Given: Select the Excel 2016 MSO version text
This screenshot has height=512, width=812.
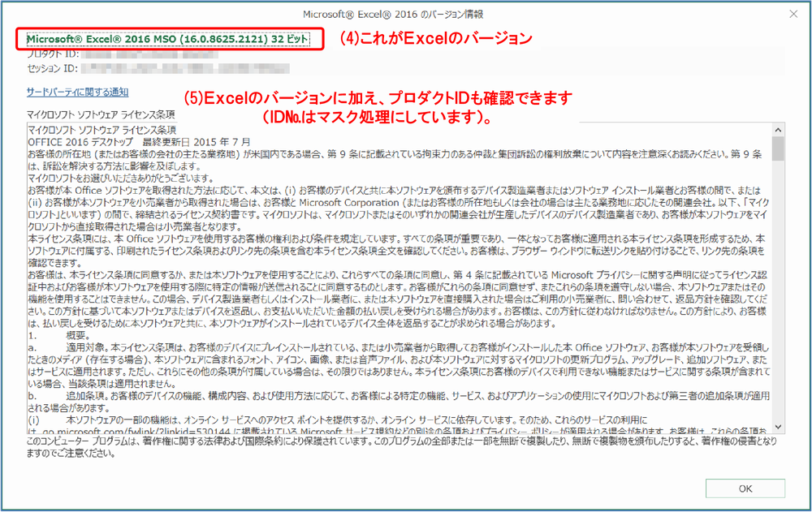Looking at the screenshot, I should pyautogui.click(x=168, y=39).
